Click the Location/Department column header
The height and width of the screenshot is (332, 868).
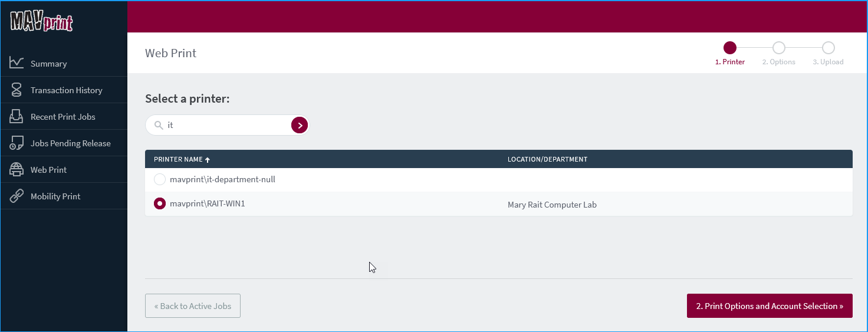tap(547, 159)
